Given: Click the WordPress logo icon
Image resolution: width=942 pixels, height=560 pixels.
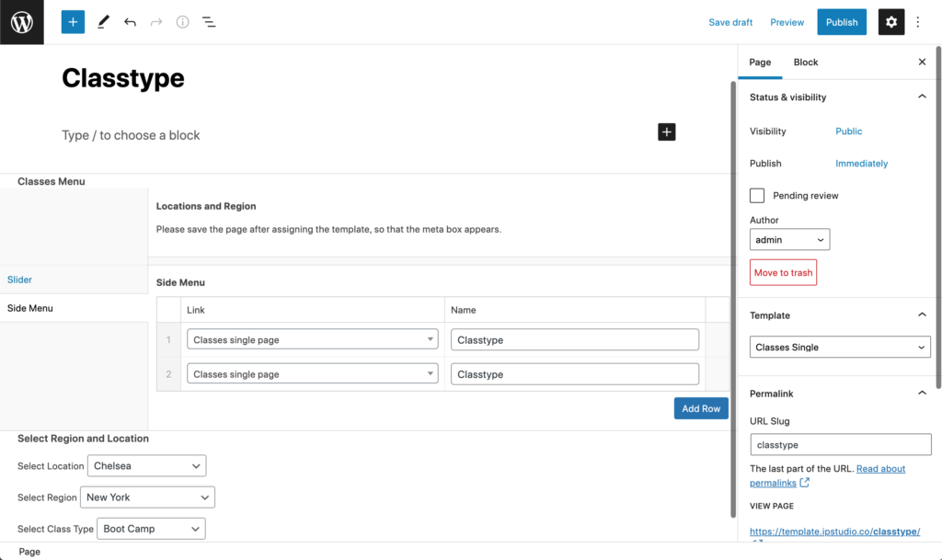Looking at the screenshot, I should 22,22.
